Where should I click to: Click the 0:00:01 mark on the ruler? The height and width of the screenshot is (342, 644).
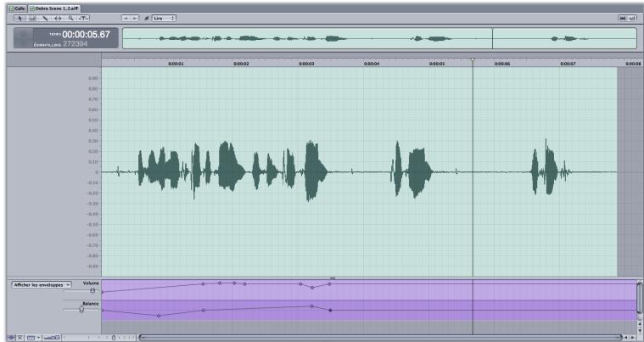point(176,64)
